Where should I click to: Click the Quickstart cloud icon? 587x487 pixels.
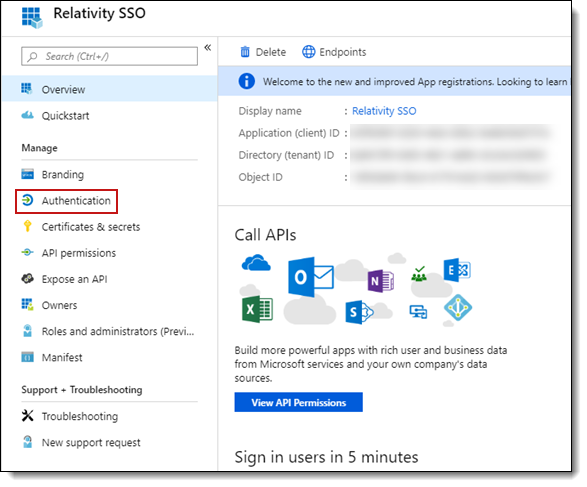point(27,115)
